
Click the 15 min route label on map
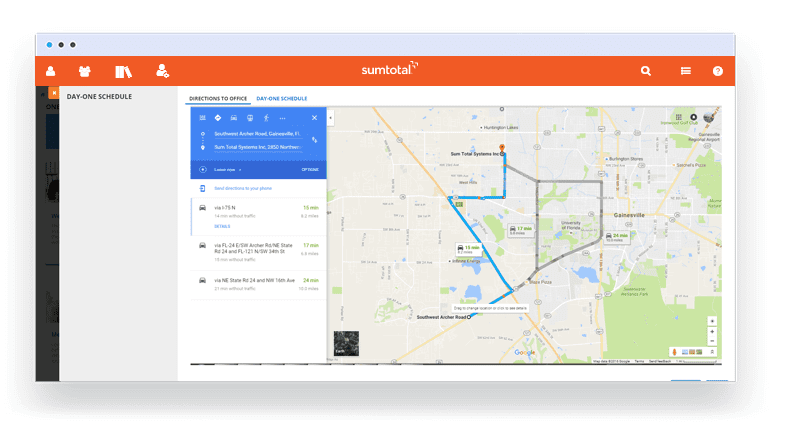(x=468, y=249)
